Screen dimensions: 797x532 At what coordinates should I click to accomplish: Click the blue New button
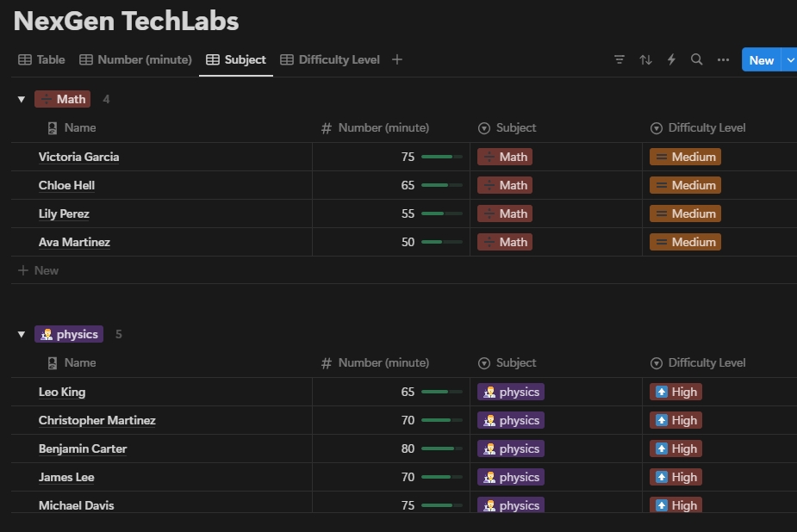761,59
